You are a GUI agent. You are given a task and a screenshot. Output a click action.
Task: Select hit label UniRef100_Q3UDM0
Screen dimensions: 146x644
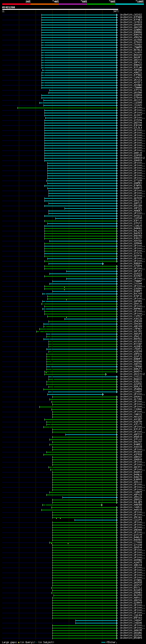[131, 289]
